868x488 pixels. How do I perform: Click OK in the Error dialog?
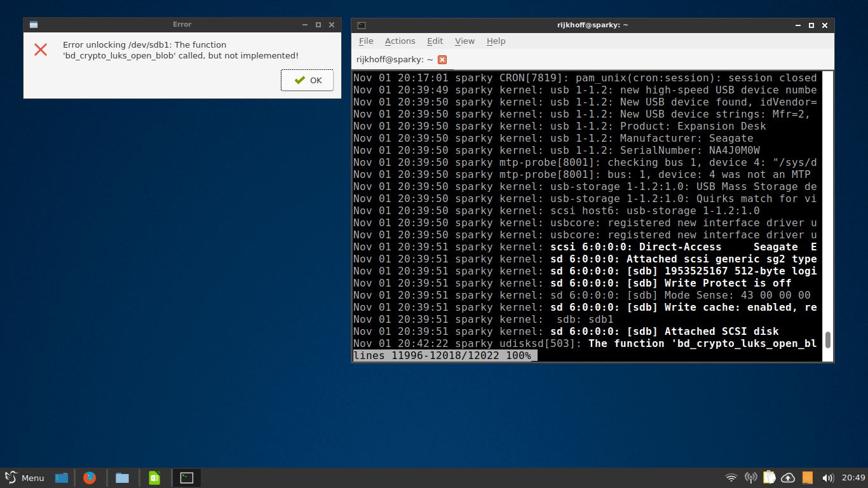coord(308,80)
